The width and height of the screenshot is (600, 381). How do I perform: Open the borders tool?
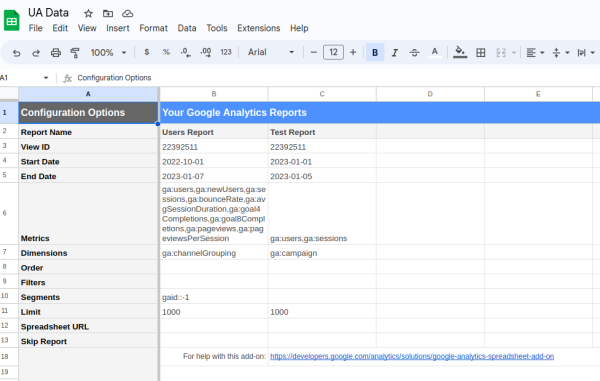click(x=481, y=53)
